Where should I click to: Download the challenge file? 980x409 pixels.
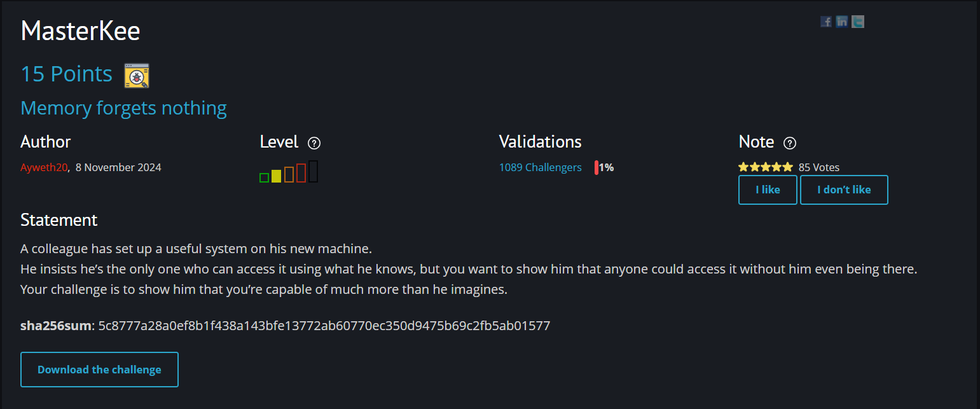point(99,370)
